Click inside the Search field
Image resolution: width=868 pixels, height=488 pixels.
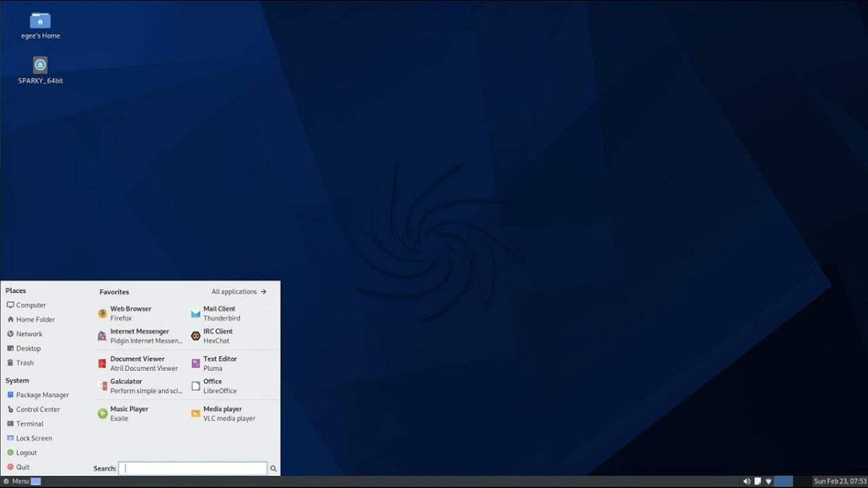click(192, 468)
